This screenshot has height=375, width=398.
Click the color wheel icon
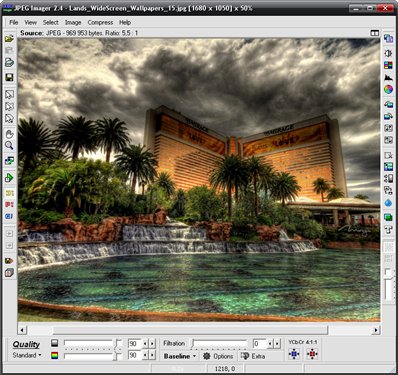pyautogui.click(x=388, y=89)
